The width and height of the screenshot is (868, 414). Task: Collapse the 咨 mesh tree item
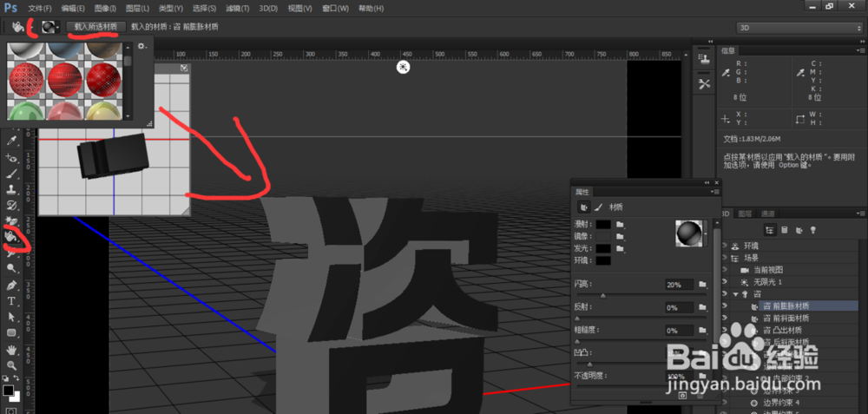tap(735, 294)
